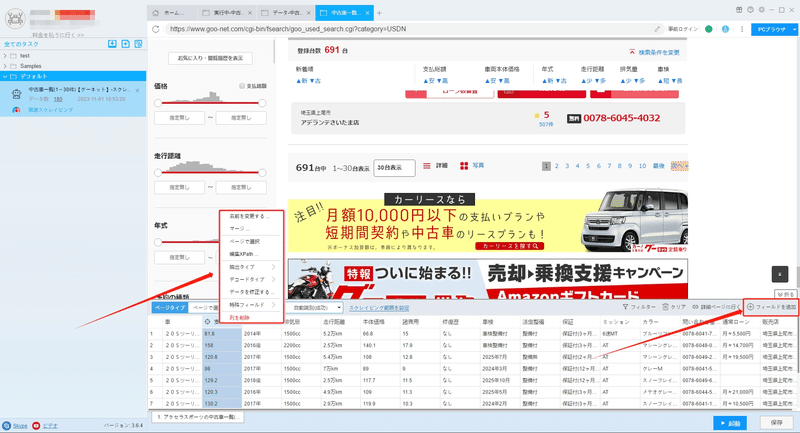Open the settings gear icon in title bar

pos(762,10)
